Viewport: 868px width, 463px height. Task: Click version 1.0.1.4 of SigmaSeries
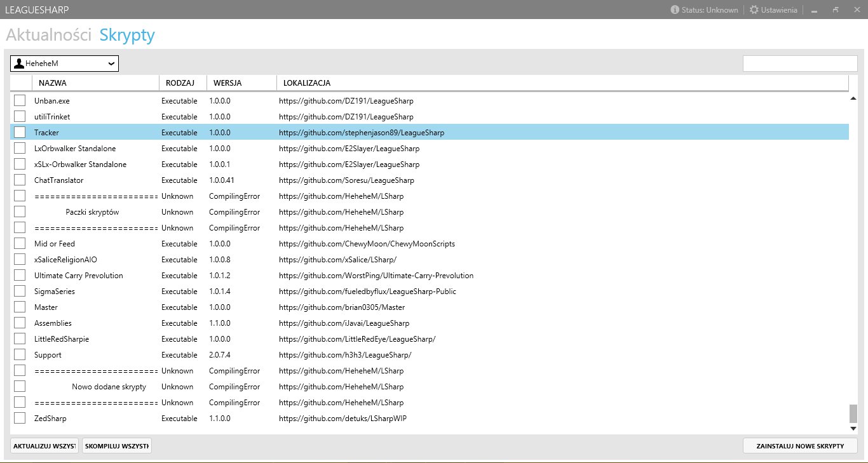[219, 292]
